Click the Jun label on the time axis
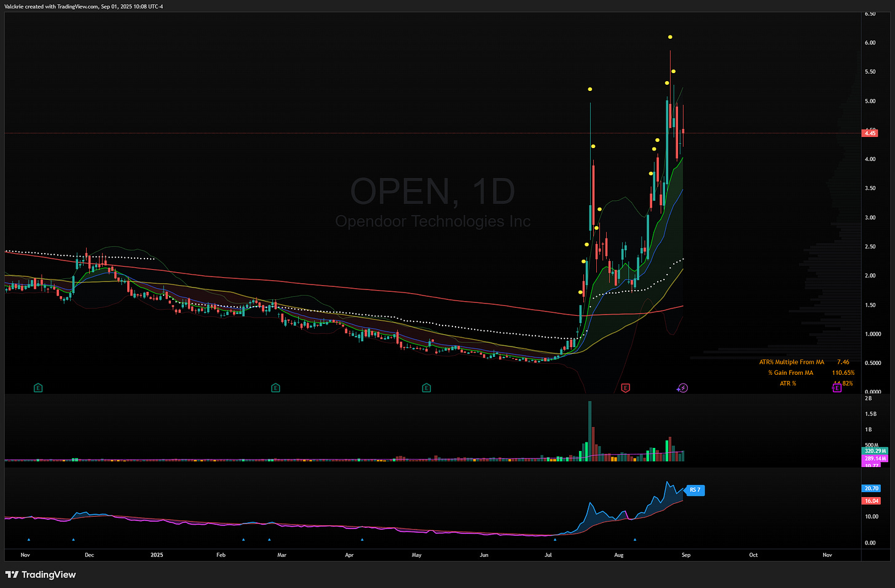Viewport: 895px width, 588px height. click(x=484, y=555)
